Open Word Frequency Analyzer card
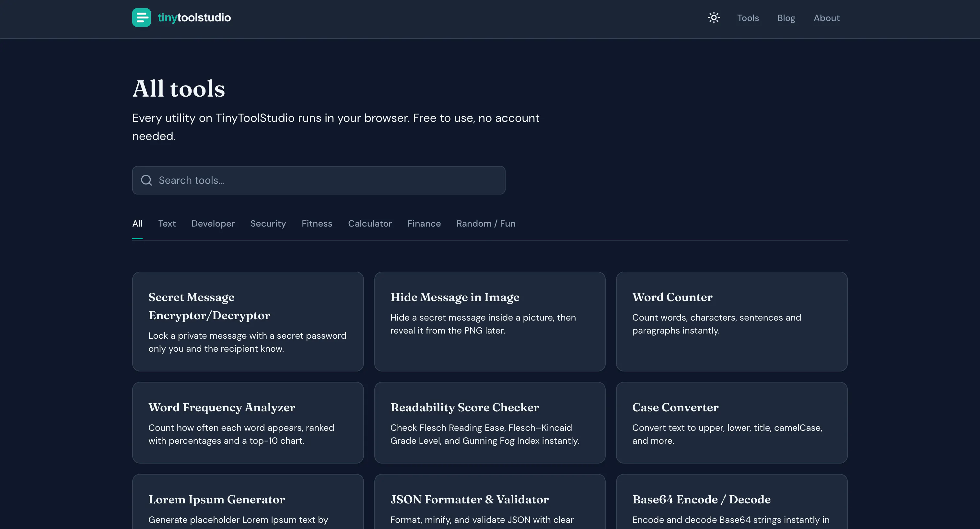 [248, 422]
